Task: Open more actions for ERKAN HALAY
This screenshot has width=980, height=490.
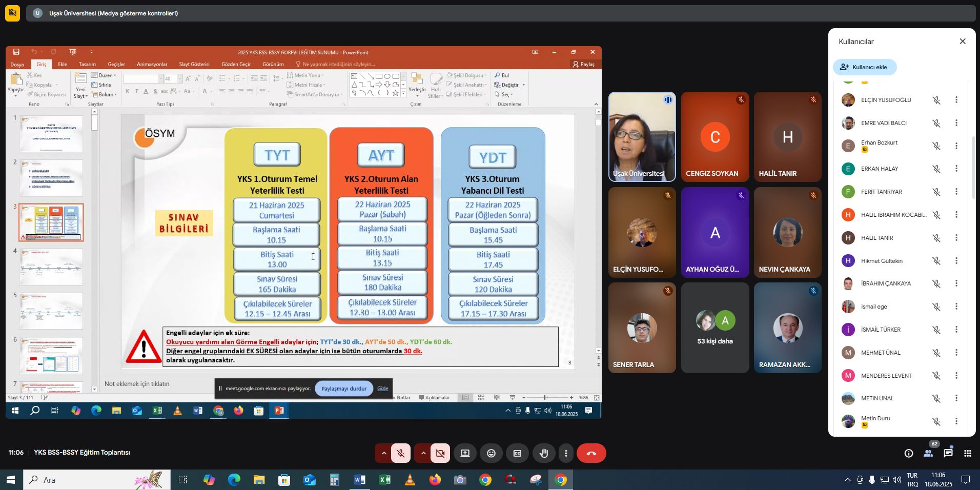Action: 956,169
